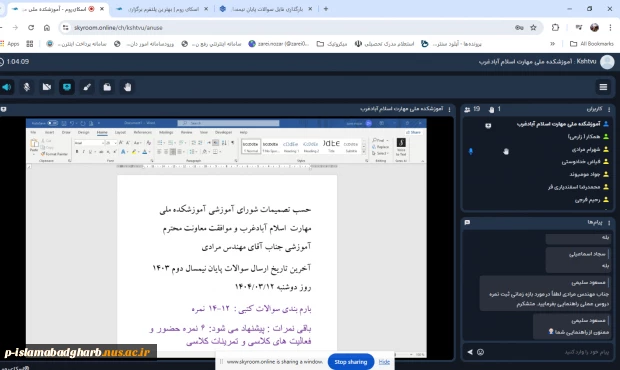Switch to the third tab about بارگذاری فایل سوالات

coord(267,9)
